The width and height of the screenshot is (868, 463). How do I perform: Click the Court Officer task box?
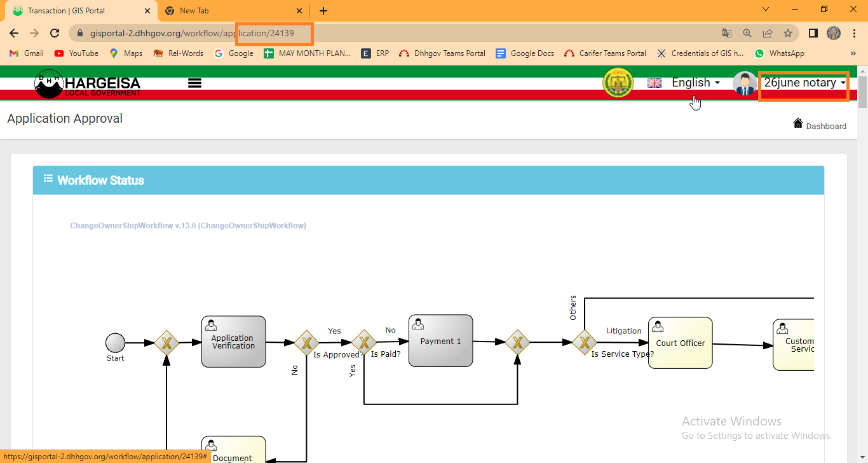click(681, 343)
